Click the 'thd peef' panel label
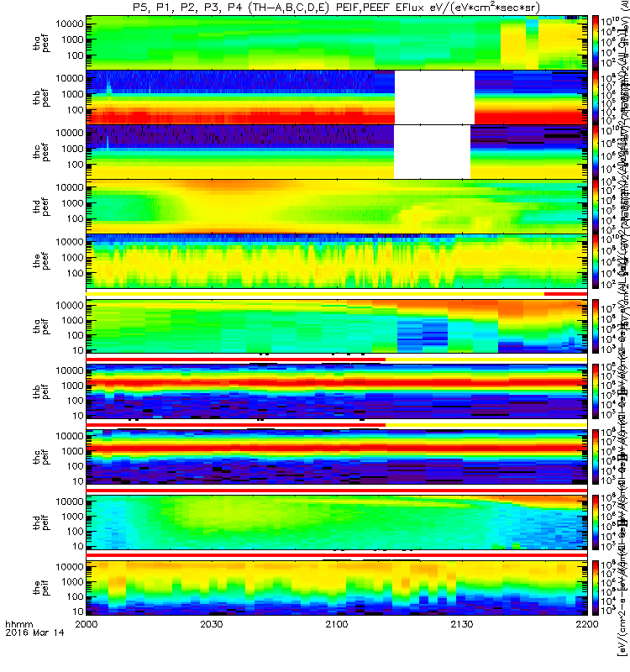The height and width of the screenshot is (672, 630). (41, 207)
